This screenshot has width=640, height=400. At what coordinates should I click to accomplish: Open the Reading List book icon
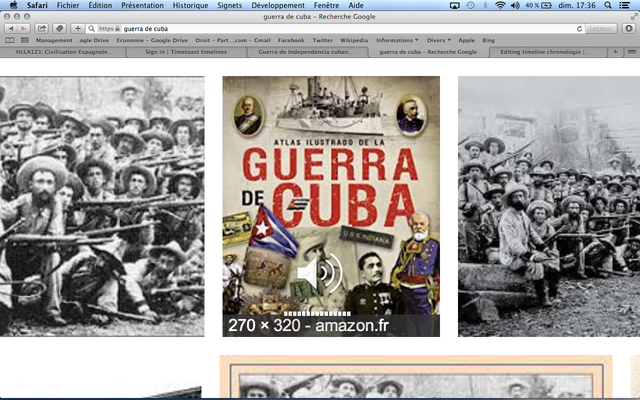(x=10, y=40)
